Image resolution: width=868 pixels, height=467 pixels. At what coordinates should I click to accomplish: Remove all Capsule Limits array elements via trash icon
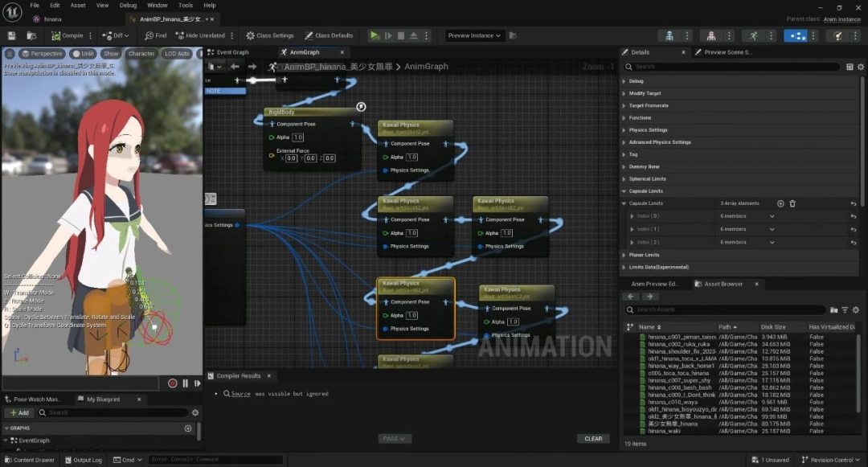(792, 203)
